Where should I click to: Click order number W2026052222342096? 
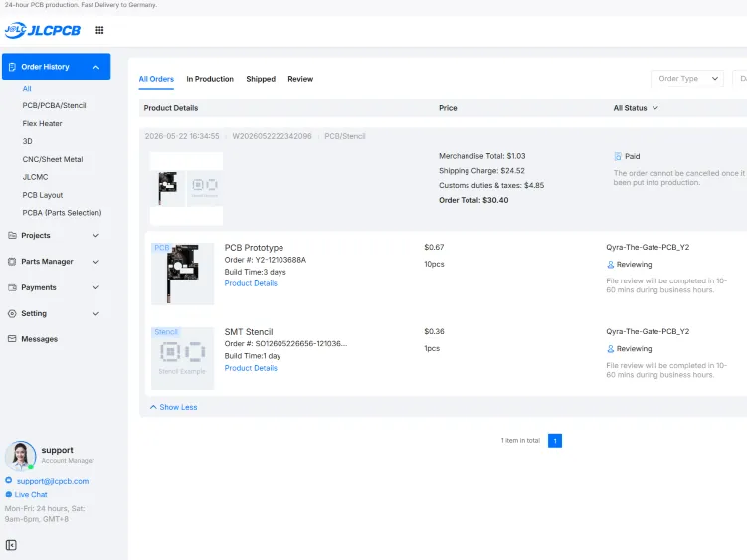[x=272, y=137]
